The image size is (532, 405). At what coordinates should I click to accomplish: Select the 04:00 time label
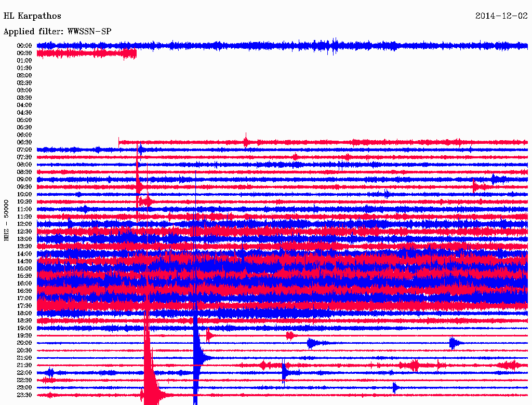[24, 105]
